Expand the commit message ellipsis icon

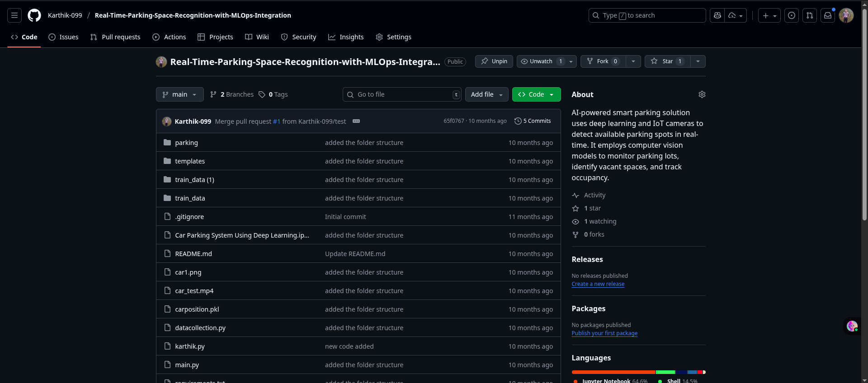[x=356, y=121]
